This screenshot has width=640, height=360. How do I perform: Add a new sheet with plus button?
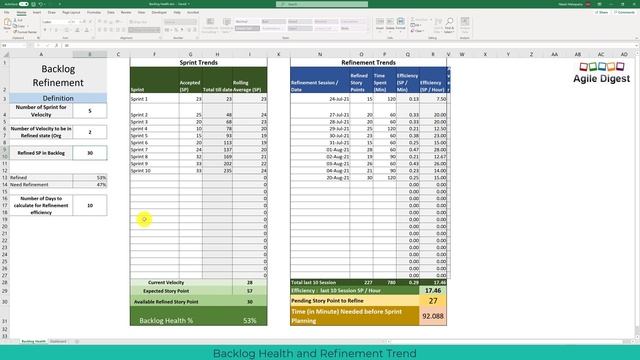point(77,341)
